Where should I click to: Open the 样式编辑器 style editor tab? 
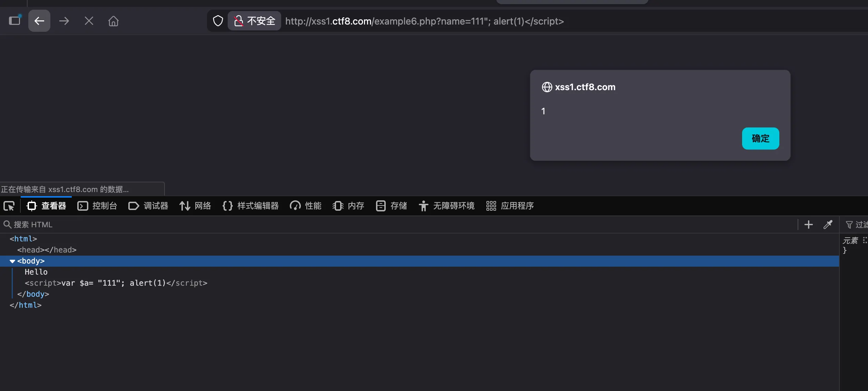[250, 206]
